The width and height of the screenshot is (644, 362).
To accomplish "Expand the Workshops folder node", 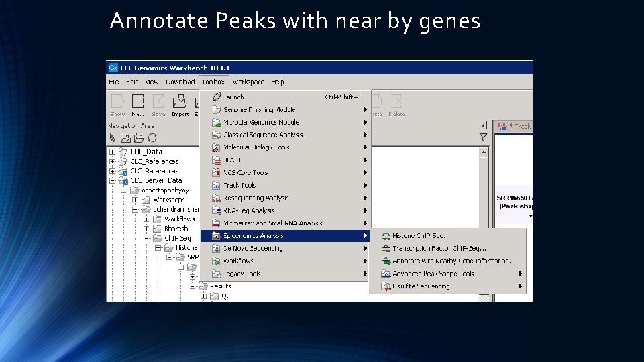I will click(x=135, y=200).
